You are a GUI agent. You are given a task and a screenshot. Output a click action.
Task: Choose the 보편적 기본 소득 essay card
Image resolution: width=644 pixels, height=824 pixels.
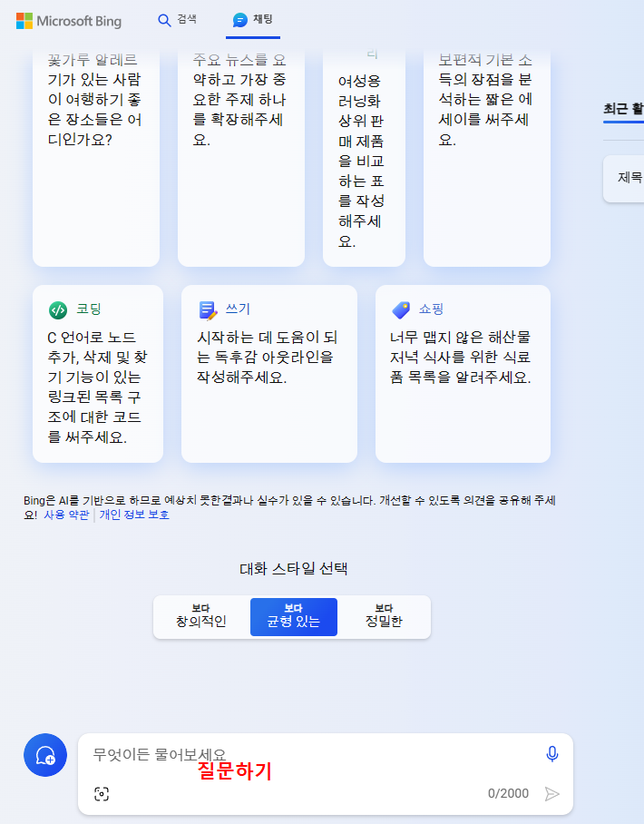487,158
